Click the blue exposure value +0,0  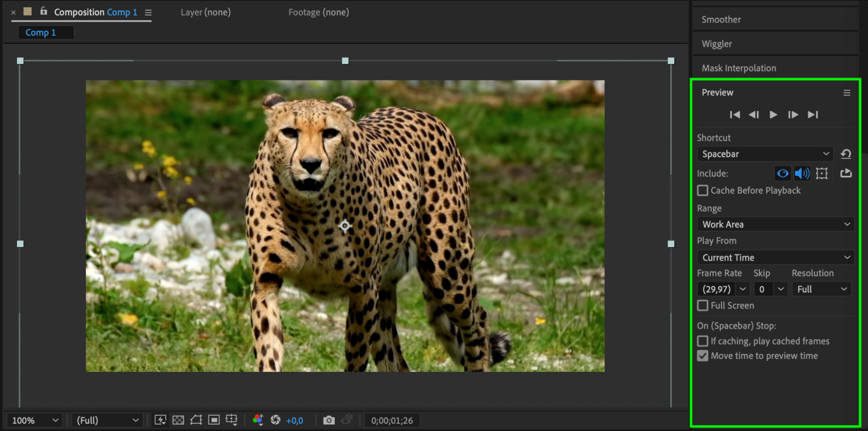294,420
